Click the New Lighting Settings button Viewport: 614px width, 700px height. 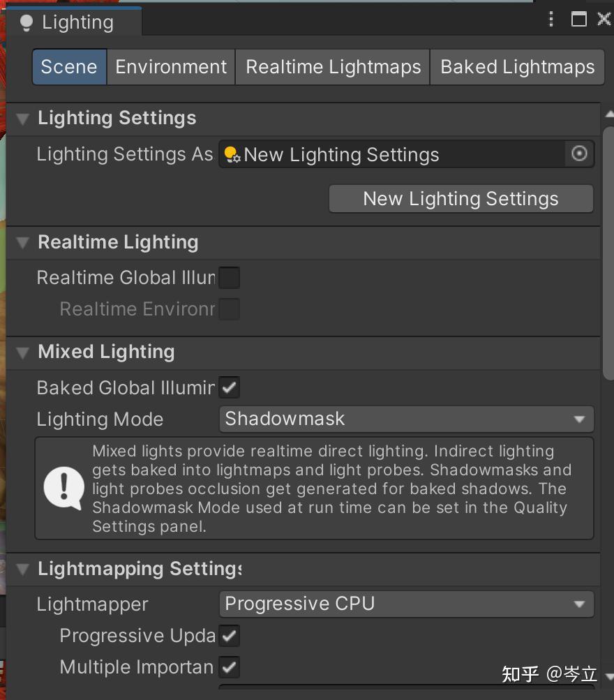click(x=460, y=198)
